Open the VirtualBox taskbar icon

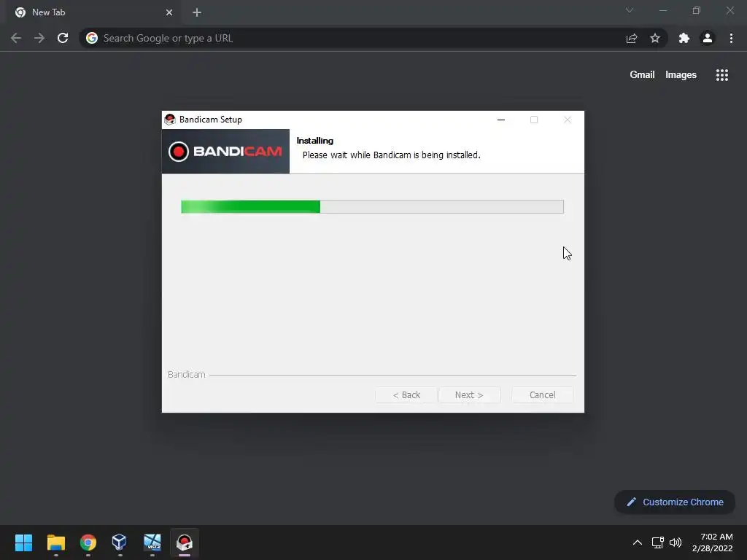click(x=120, y=542)
